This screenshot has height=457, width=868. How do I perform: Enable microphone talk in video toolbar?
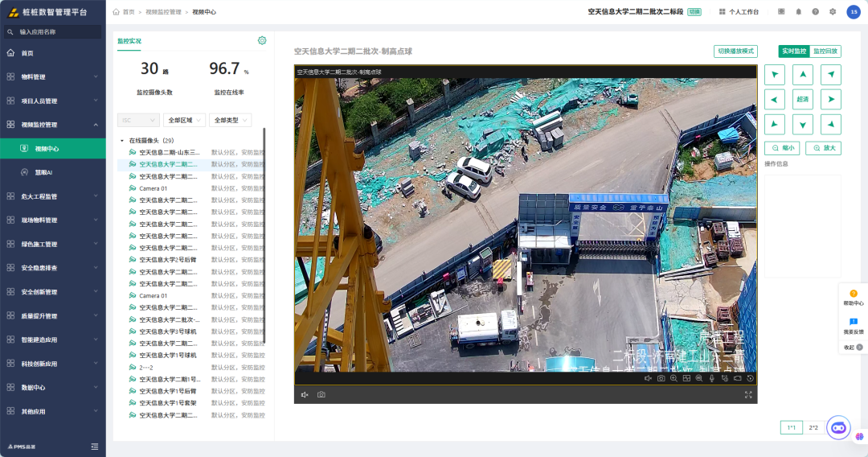tap(712, 378)
